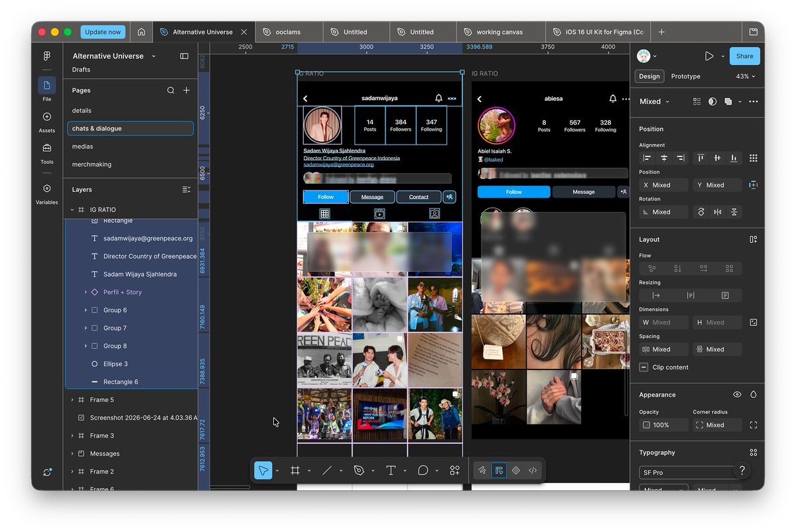Image resolution: width=796 pixels, height=532 pixels.
Task: Click the rotate 90 degrees icon
Action: [701, 212]
